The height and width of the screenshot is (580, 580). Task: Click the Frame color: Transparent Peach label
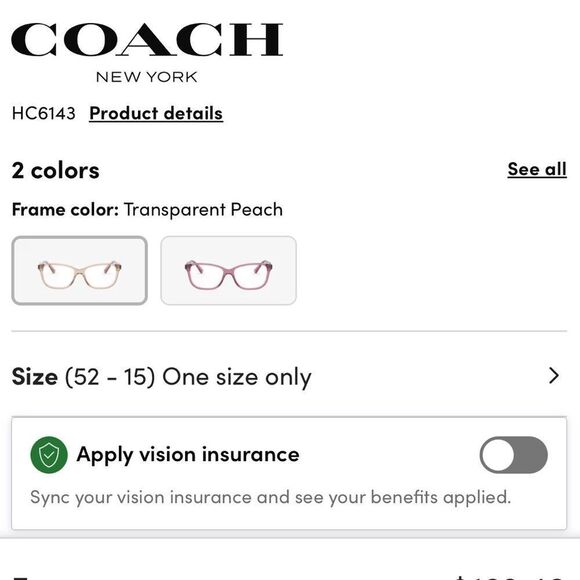point(147,209)
